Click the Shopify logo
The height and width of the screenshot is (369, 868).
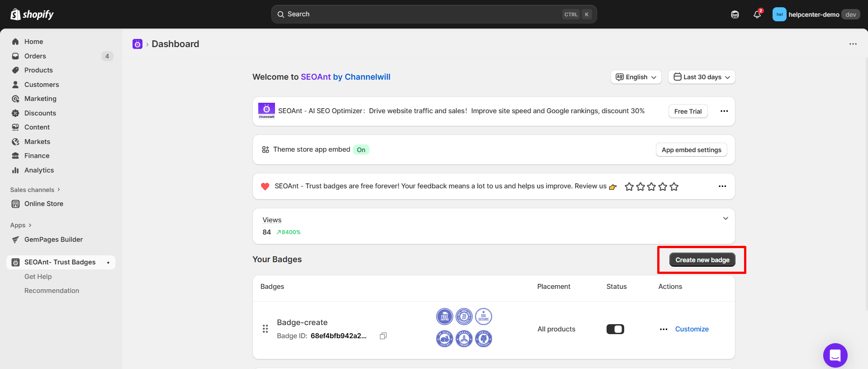click(x=32, y=14)
